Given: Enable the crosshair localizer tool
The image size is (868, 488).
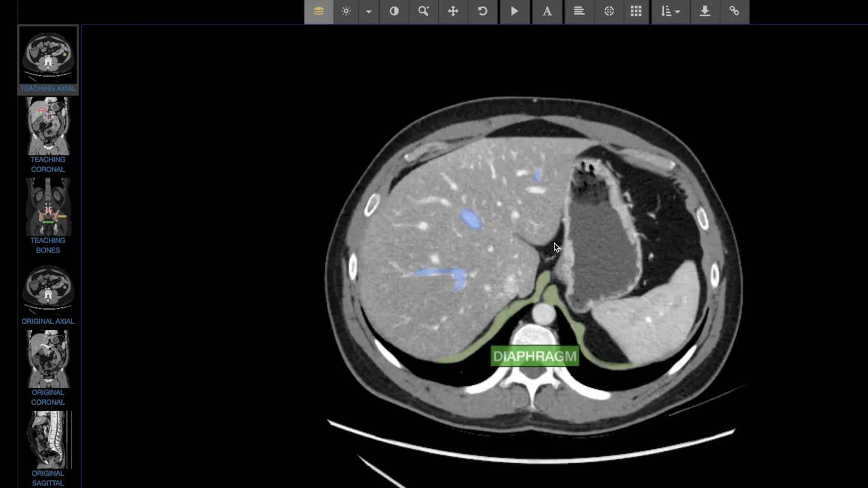Looking at the screenshot, I should pyautogui.click(x=609, y=11).
